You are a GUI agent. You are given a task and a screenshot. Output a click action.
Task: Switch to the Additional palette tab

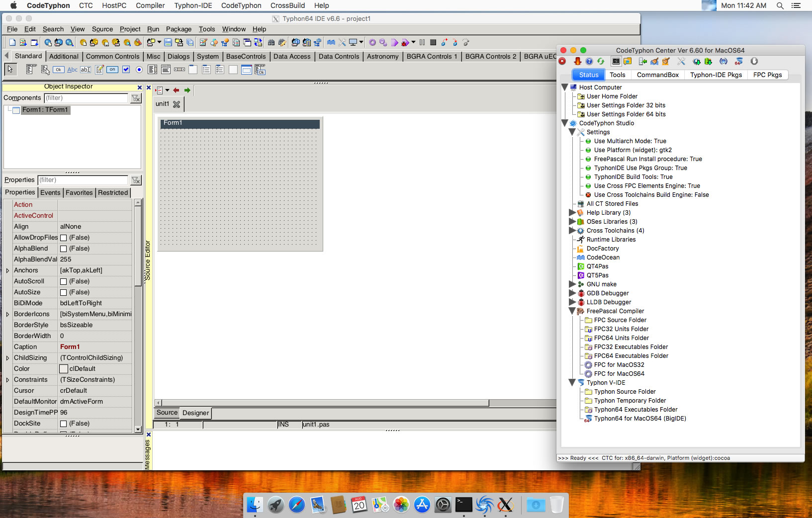pos(64,56)
